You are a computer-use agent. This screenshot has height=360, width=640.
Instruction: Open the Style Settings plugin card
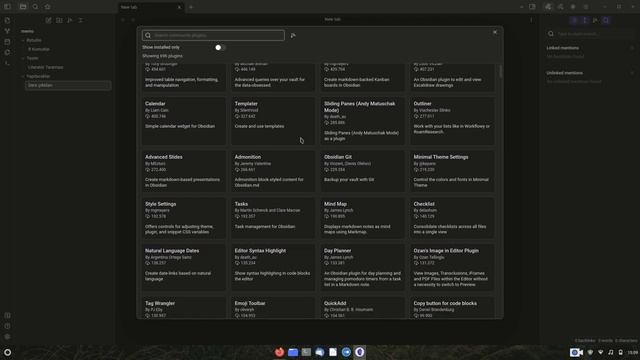coord(184,218)
